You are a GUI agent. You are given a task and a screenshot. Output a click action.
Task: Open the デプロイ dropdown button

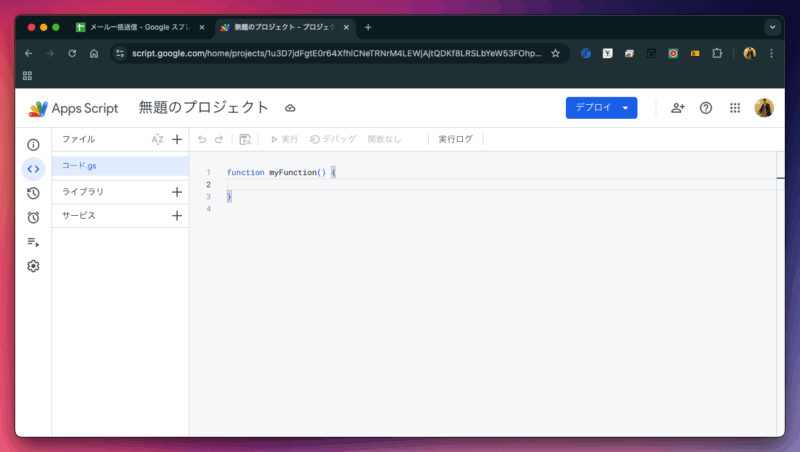click(x=601, y=108)
